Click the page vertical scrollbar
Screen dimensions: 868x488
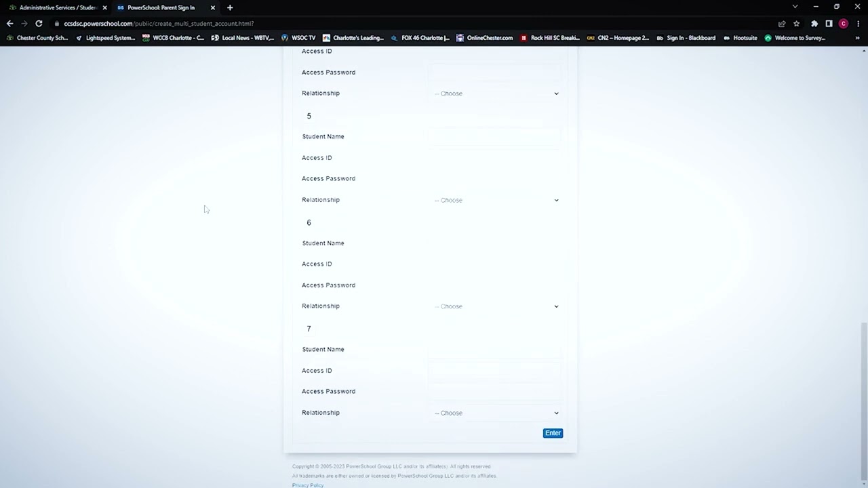pyautogui.click(x=864, y=400)
